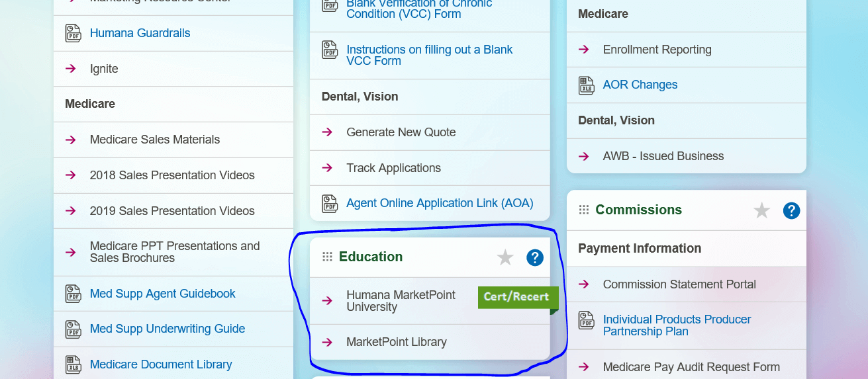This screenshot has height=379, width=868.
Task: Open help for the Education panel
Action: (535, 257)
